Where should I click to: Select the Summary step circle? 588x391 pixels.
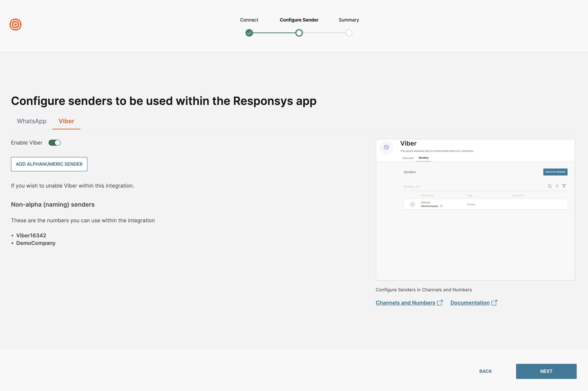[349, 33]
